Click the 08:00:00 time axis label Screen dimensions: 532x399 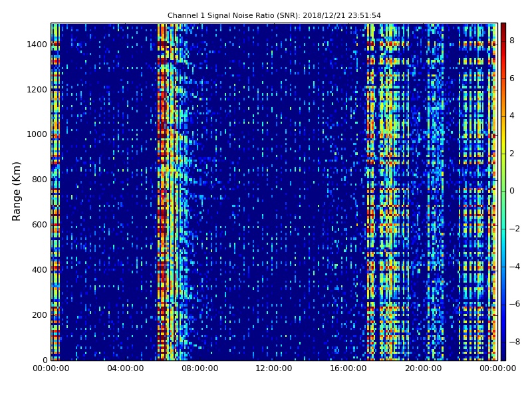(200, 368)
